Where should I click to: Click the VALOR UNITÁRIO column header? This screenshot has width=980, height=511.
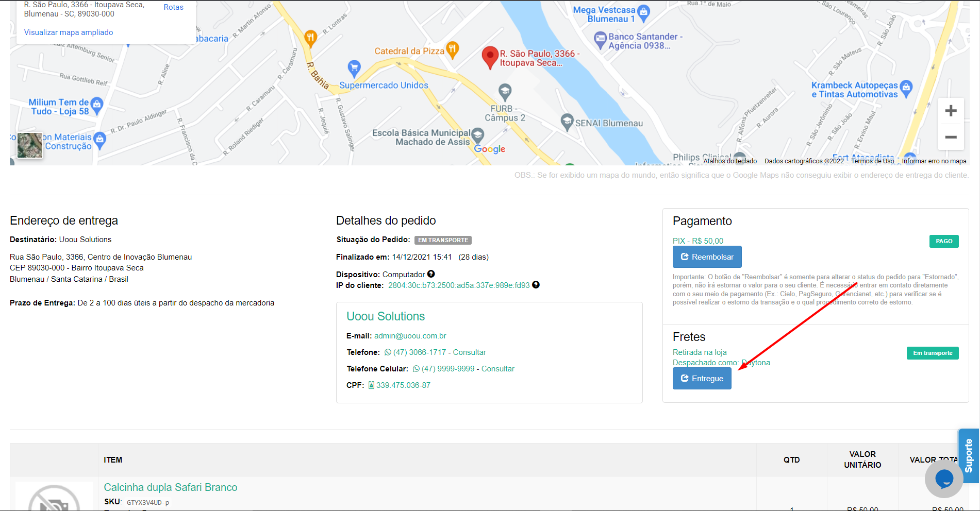[x=862, y=459]
